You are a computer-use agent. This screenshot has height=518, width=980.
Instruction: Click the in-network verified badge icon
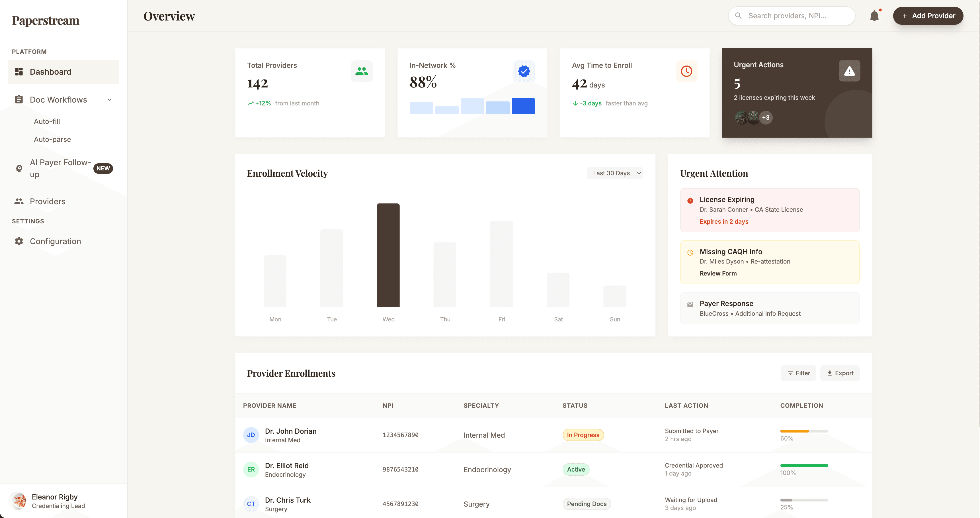point(524,71)
